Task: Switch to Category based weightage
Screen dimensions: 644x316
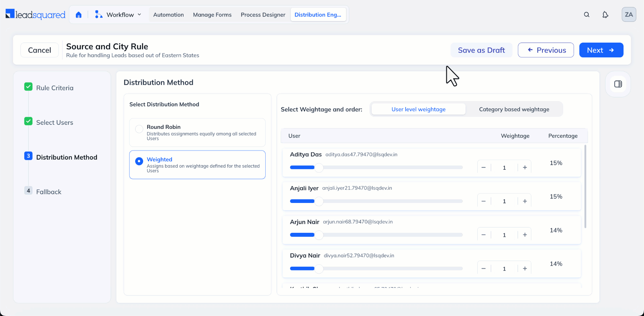Action: (514, 109)
